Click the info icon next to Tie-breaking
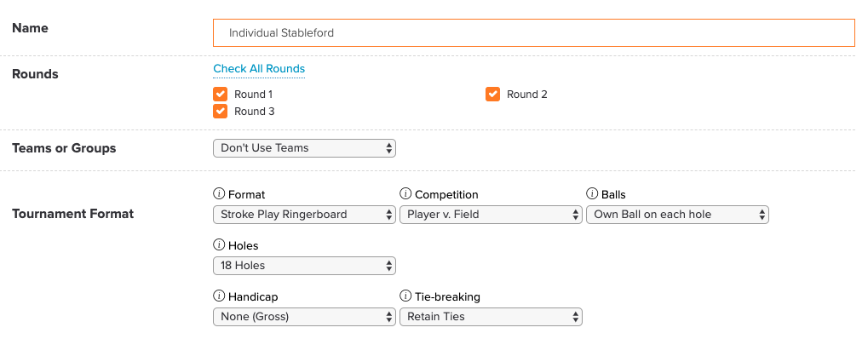The height and width of the screenshot is (339, 868). pos(405,296)
